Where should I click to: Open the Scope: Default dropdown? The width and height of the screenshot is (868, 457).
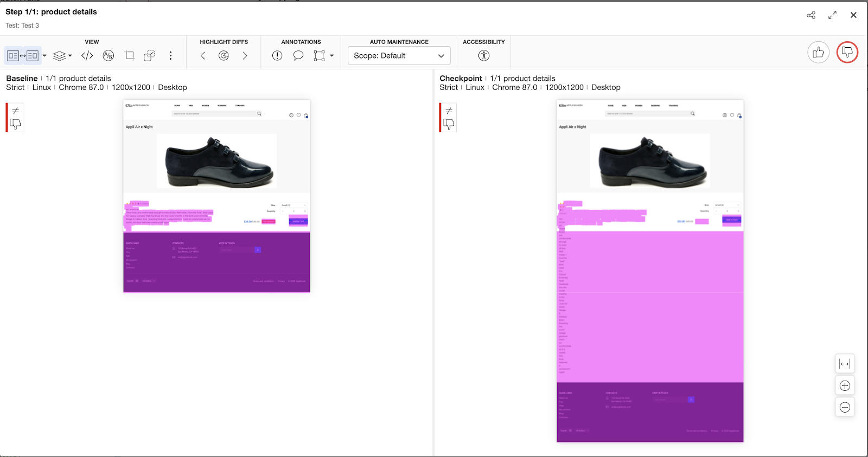pyautogui.click(x=399, y=55)
